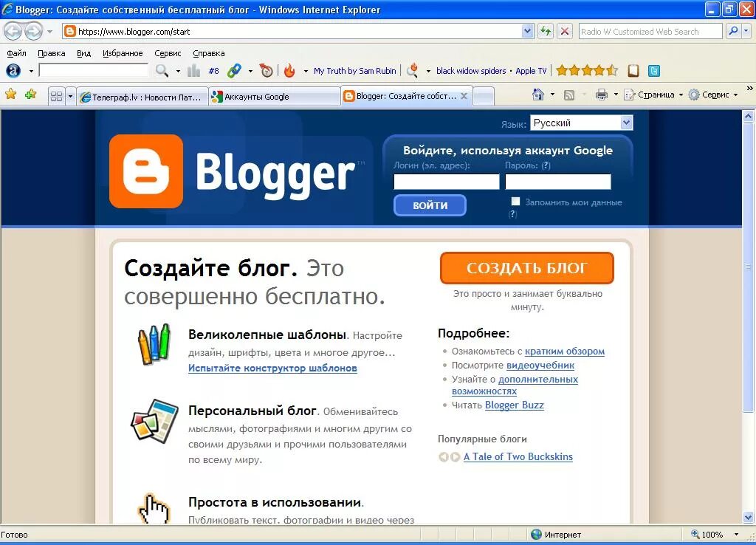Expand the Home button dropdown arrow
756x545 pixels.
point(552,95)
